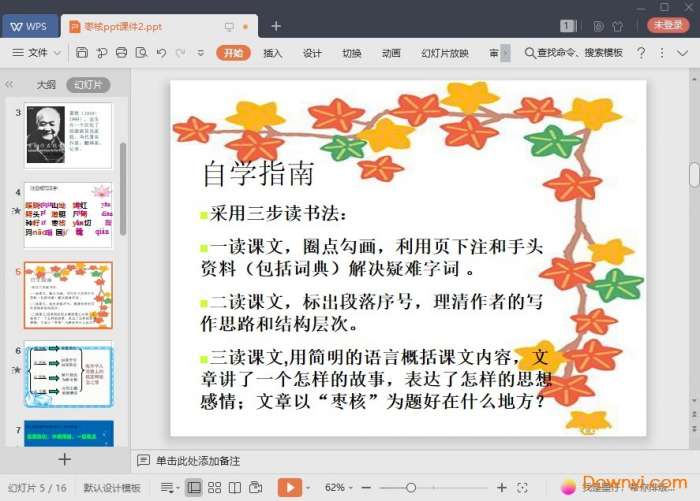
Task: Click the window count badge icon
Action: pos(568,26)
